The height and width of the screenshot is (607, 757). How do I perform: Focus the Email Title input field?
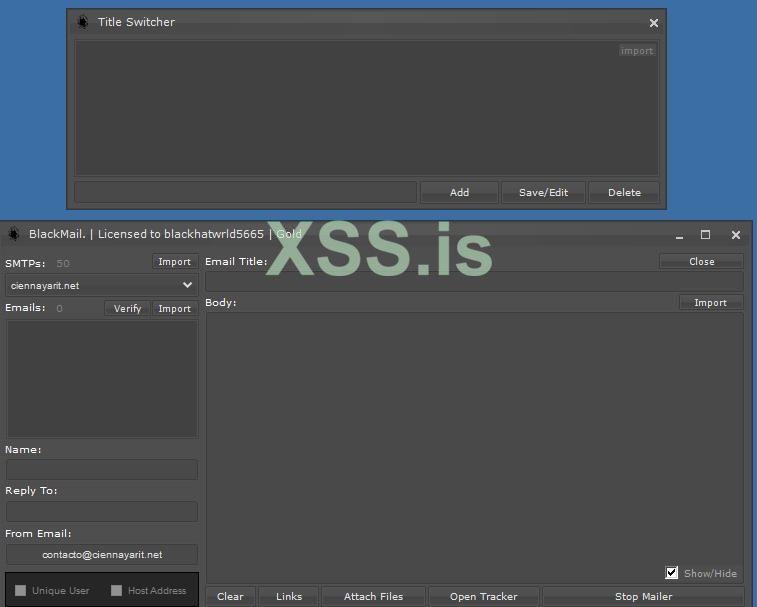[474, 281]
